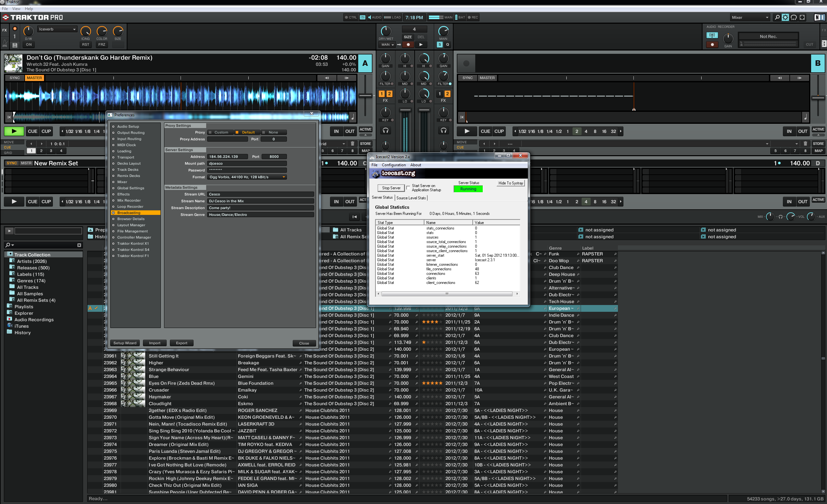Click the loop recorder play button
827x504 pixels.
coord(421,45)
